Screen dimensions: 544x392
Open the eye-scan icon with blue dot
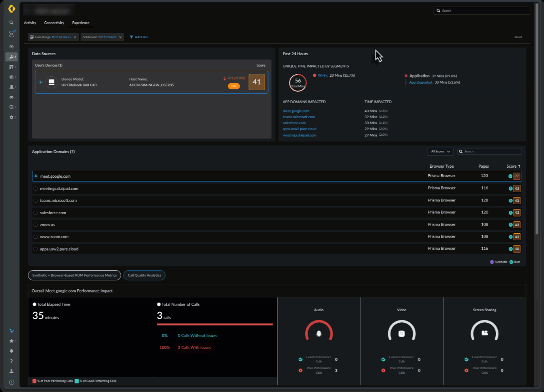[12, 34]
